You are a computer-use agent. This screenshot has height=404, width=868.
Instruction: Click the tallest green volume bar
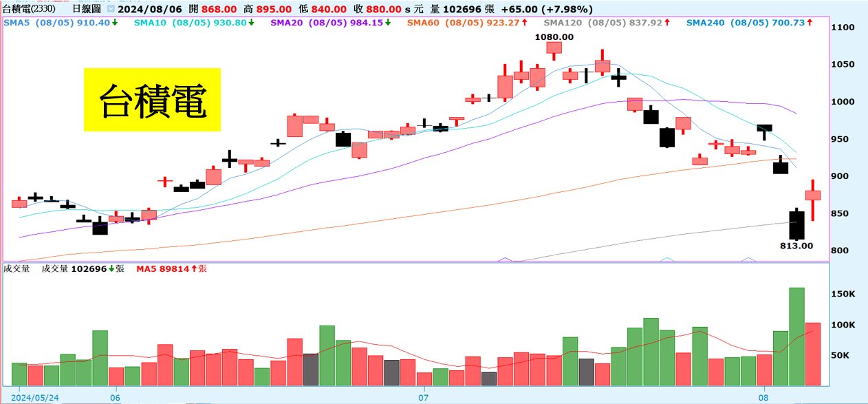point(796,337)
